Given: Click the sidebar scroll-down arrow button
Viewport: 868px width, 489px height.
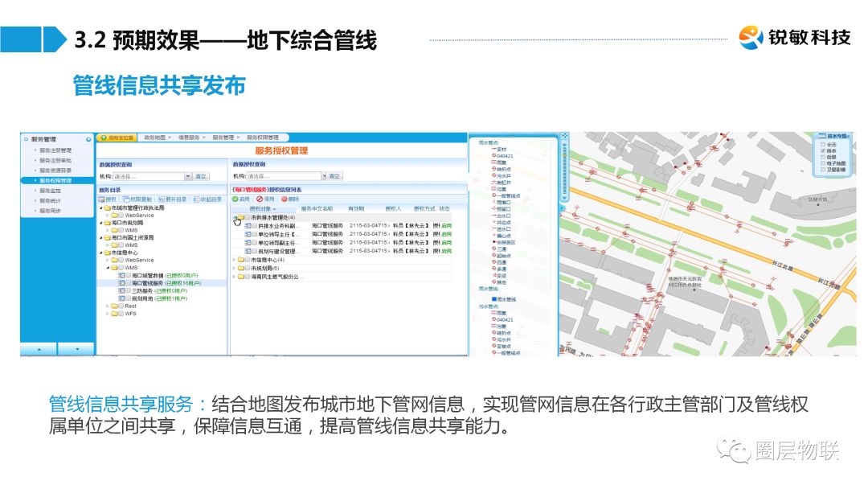Looking at the screenshot, I should [x=76, y=349].
